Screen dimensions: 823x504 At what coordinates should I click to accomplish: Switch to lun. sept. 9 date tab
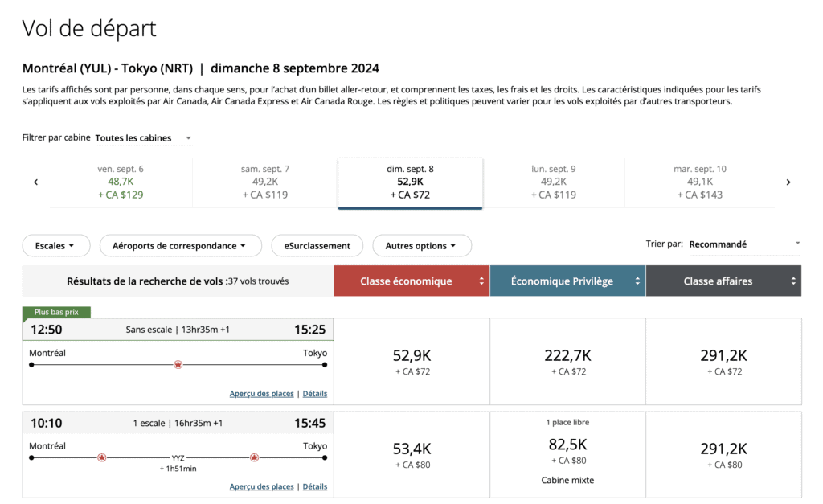pyautogui.click(x=553, y=182)
